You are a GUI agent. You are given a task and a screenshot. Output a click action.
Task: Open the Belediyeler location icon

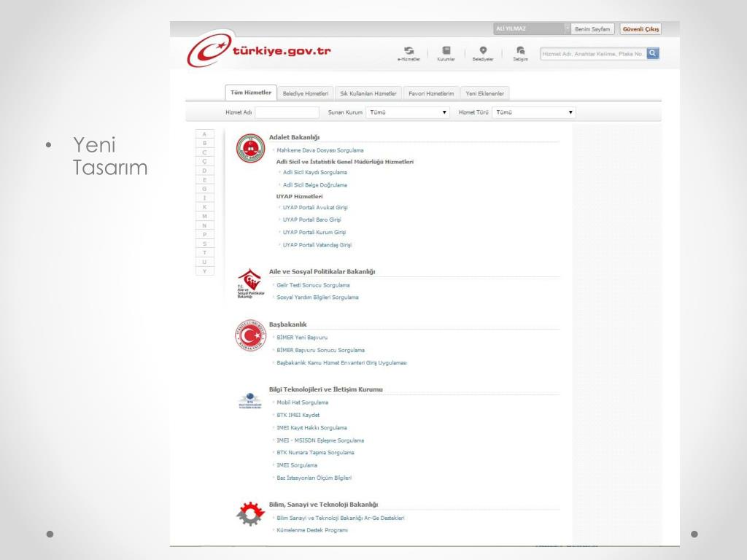tap(483, 53)
